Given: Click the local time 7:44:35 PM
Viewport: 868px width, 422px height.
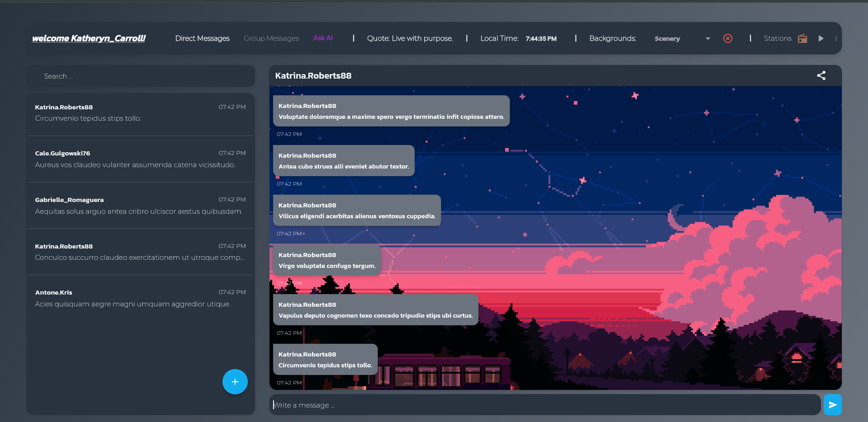Looking at the screenshot, I should (x=541, y=39).
